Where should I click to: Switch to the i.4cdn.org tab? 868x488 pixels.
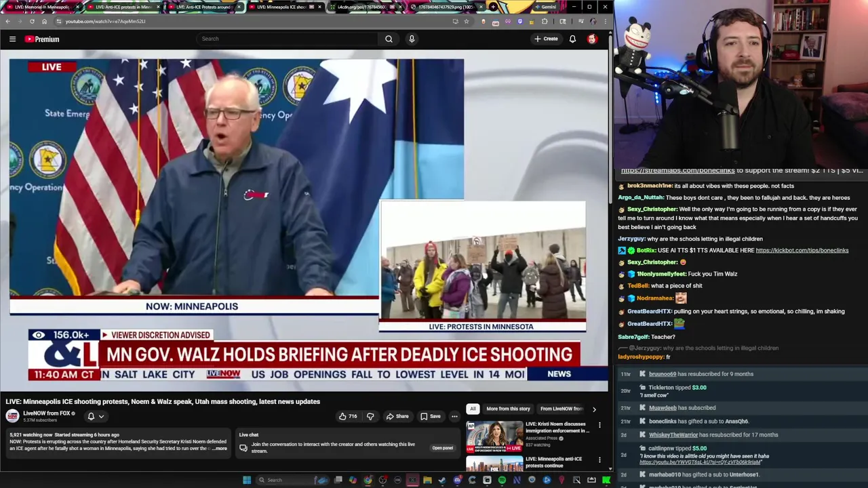pos(366,7)
